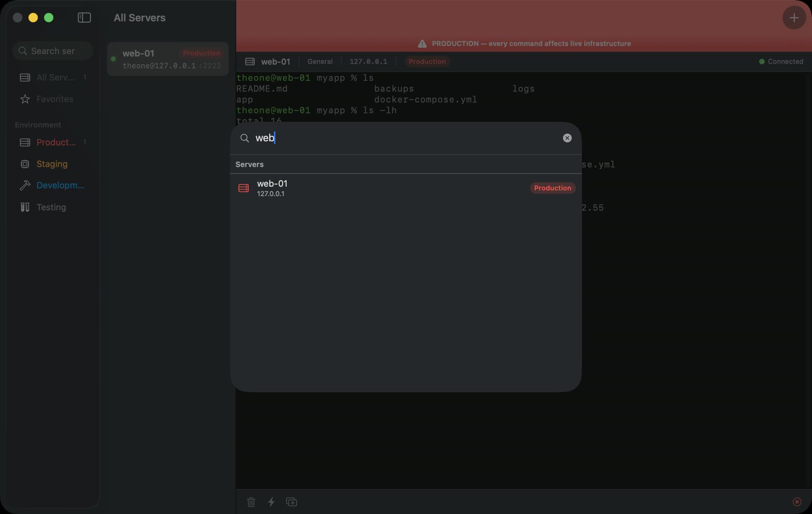Click docker-compose.yml in terminal output
Image resolution: width=812 pixels, height=514 pixels.
pyautogui.click(x=425, y=100)
